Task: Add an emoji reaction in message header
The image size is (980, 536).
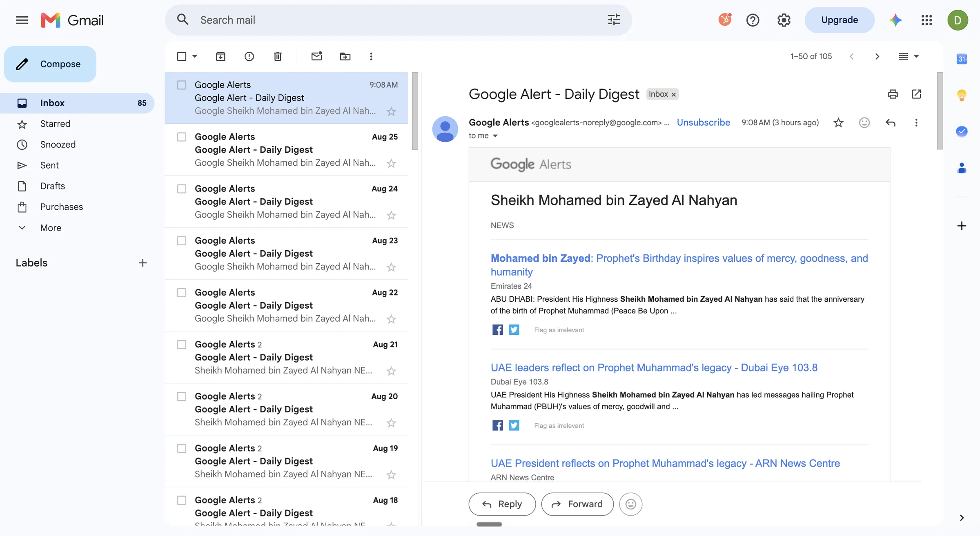Action: click(864, 122)
